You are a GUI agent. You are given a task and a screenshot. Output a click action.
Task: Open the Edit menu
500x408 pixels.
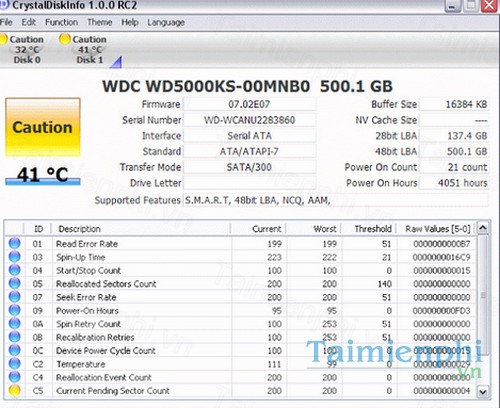[29, 22]
